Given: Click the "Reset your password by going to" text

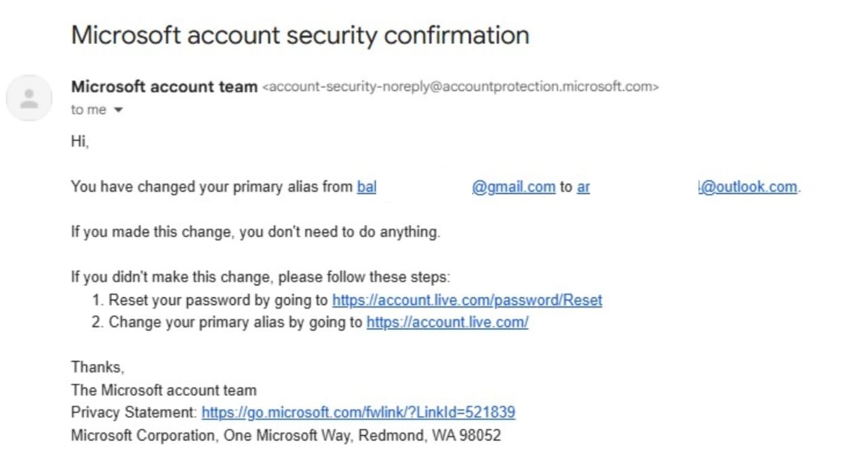Looking at the screenshot, I should [218, 300].
